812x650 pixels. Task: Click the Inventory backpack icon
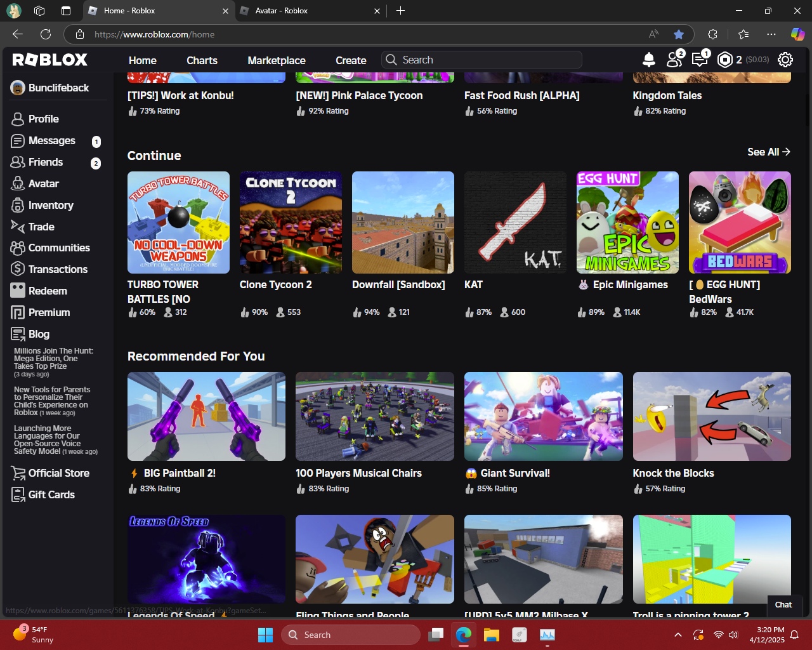18,205
